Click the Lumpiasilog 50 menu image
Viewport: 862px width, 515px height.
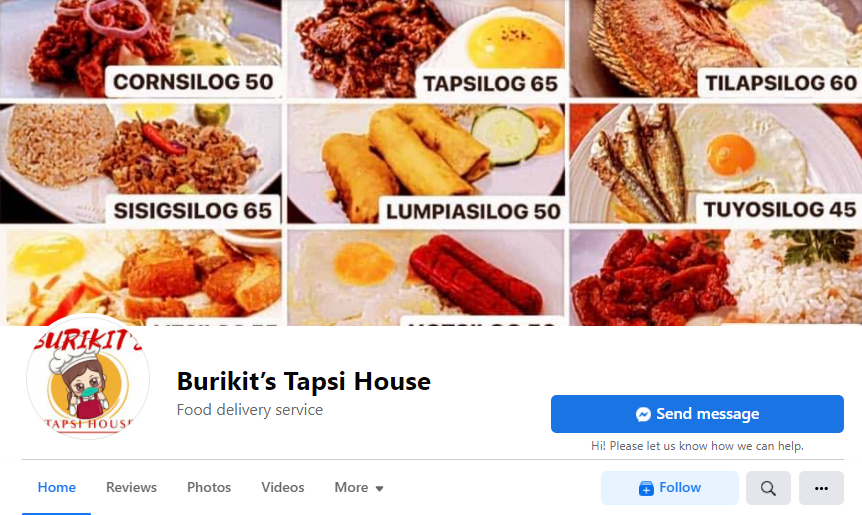[x=426, y=164]
